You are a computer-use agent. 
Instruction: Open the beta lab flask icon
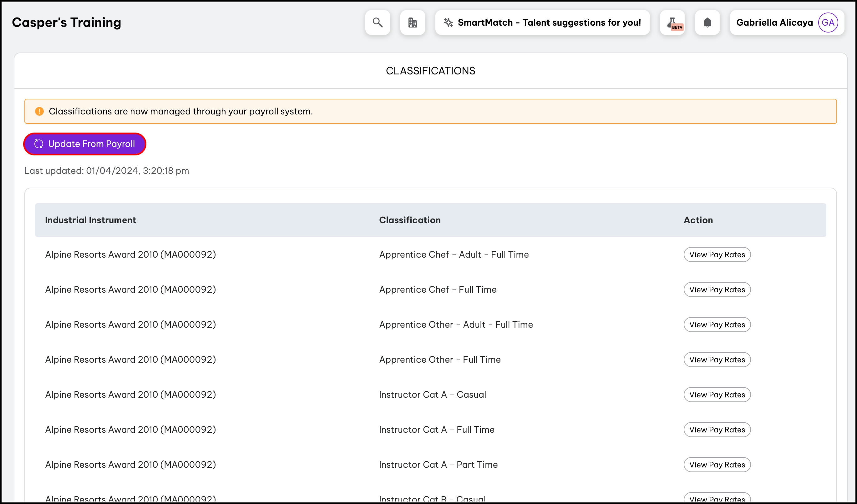672,23
